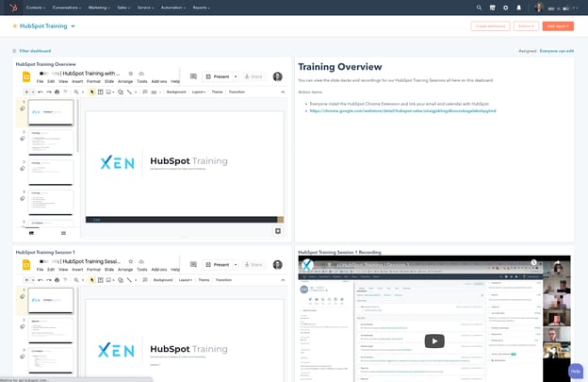The image size is (588, 382).
Task: Click the HubSpot sprocket logo
Action: pos(13,8)
